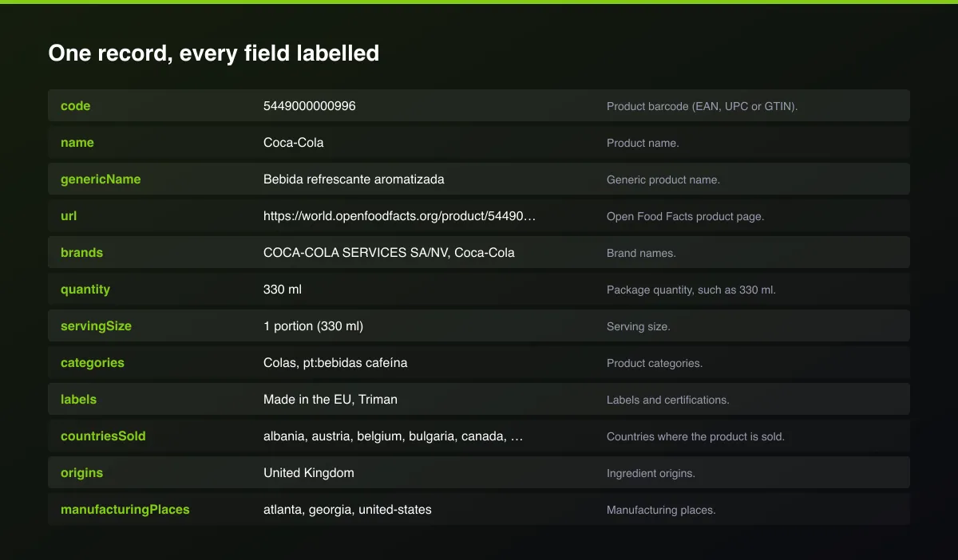Click the value "Made in the EU, Triman"

(331, 400)
